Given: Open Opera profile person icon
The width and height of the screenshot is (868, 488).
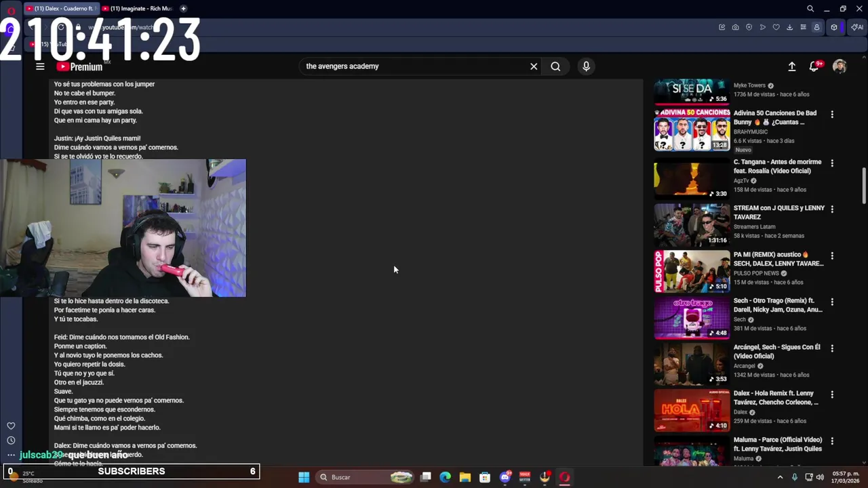Looking at the screenshot, I should tap(816, 27).
